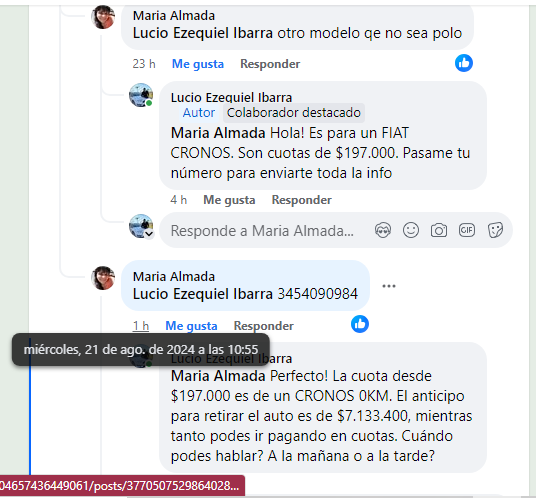536x498 pixels.
Task: Open GIF picker in reply box
Action: pyautogui.click(x=467, y=230)
